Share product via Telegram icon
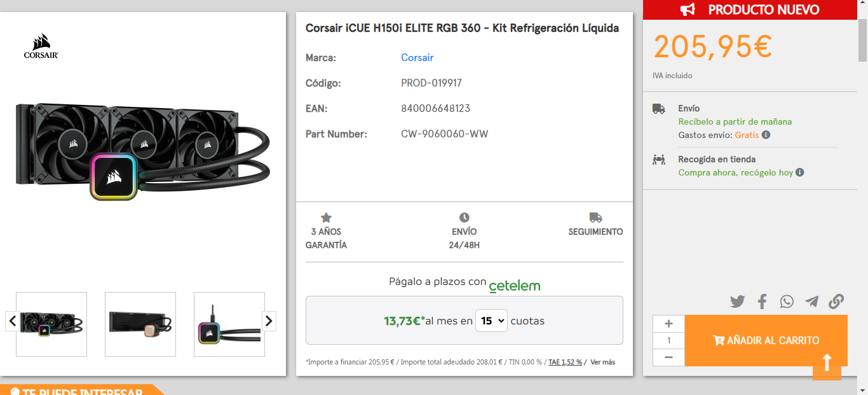 point(811,301)
